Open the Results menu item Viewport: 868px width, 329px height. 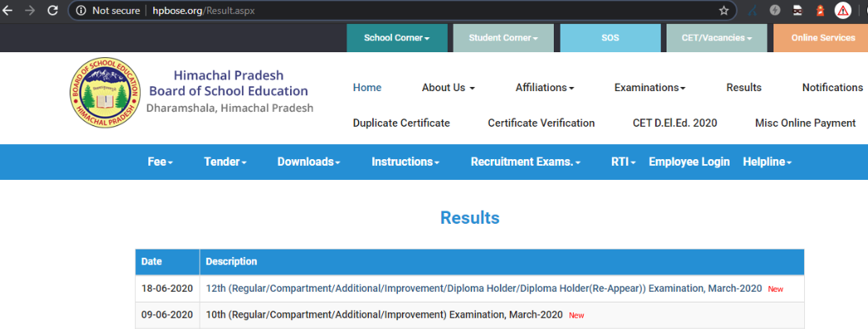tap(744, 87)
